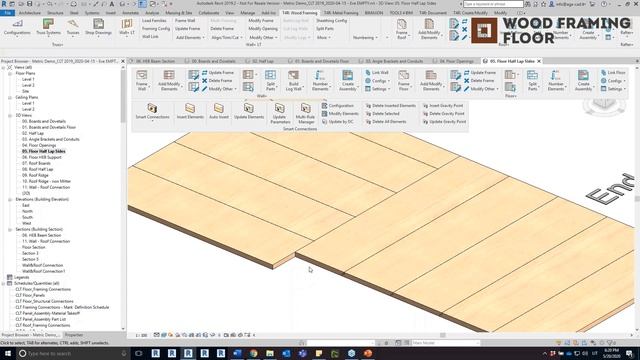This screenshot has height=360, width=640.
Task: Open the Truss Systems tool
Action: pyautogui.click(x=48, y=27)
